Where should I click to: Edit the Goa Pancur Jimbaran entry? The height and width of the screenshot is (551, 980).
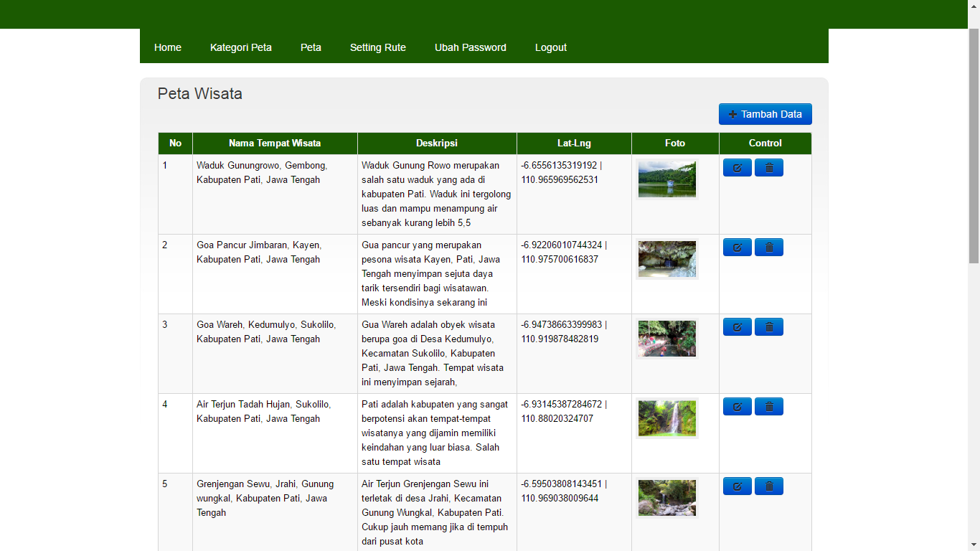(737, 248)
